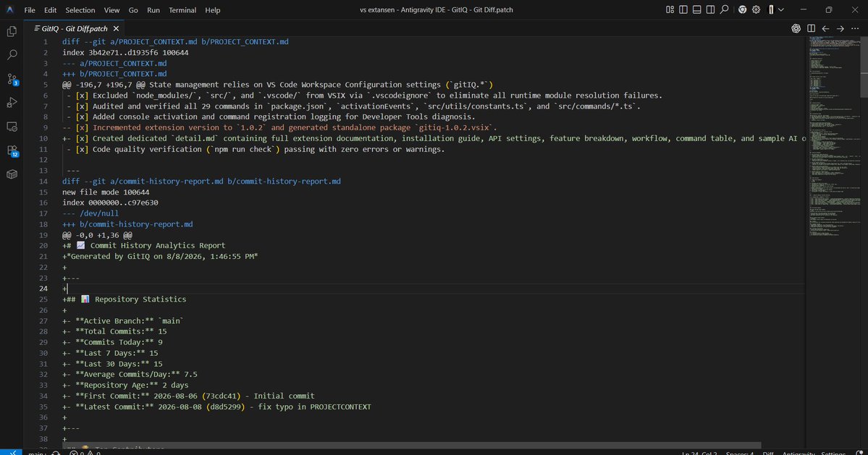Viewport: 868px width, 455px height.
Task: Open the File menu
Action: [x=30, y=10]
